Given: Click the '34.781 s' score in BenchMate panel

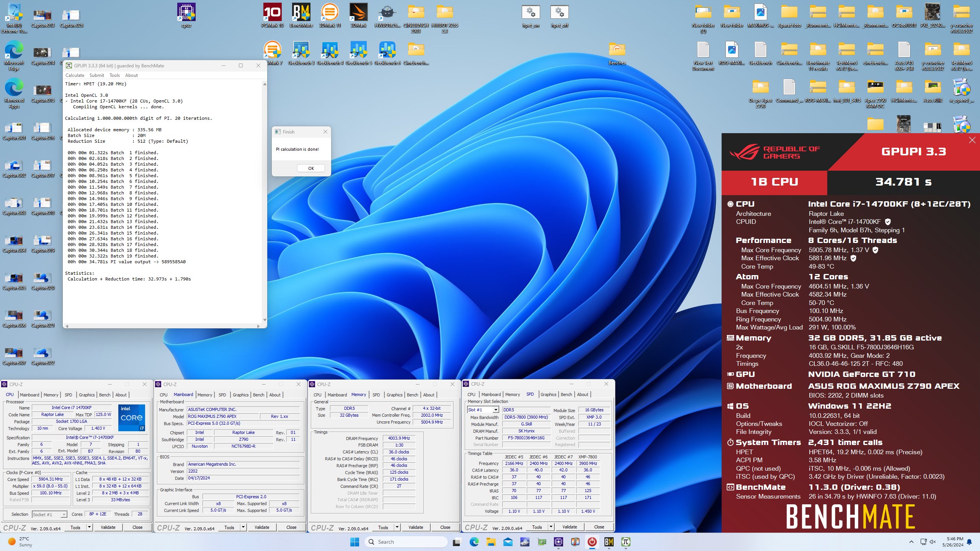Looking at the screenshot, I should [x=903, y=182].
